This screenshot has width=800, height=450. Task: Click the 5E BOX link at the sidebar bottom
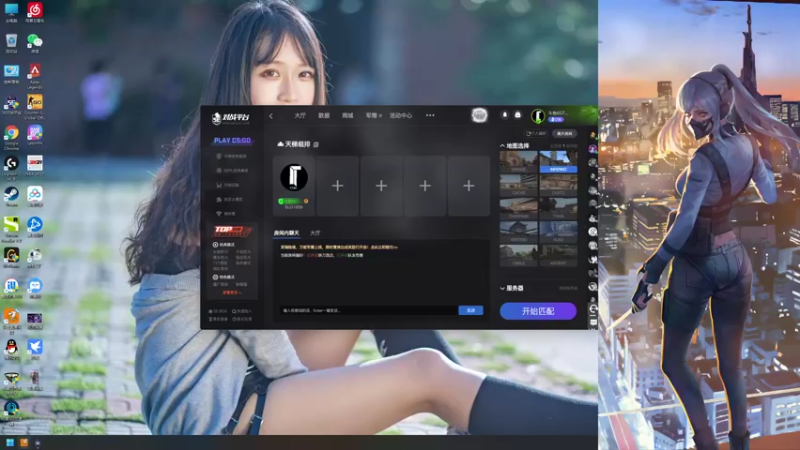point(218,311)
